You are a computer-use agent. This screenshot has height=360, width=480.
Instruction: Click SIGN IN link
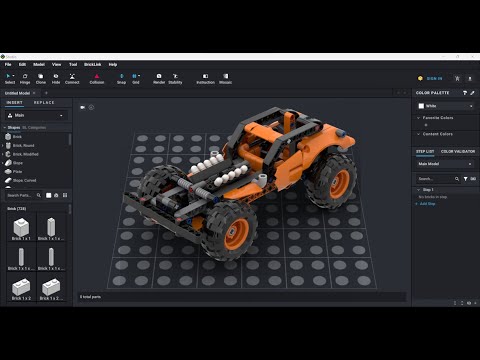[434, 79]
